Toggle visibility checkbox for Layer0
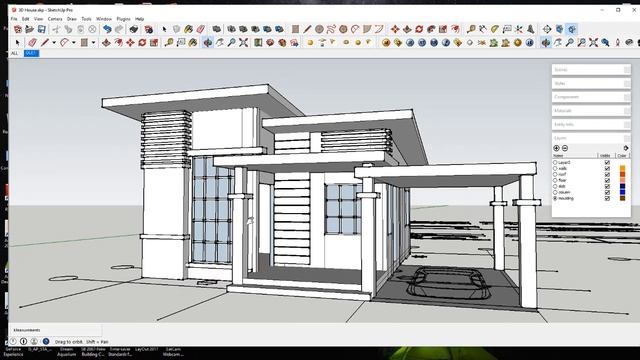Viewport: 640px width, 360px height. [x=607, y=162]
